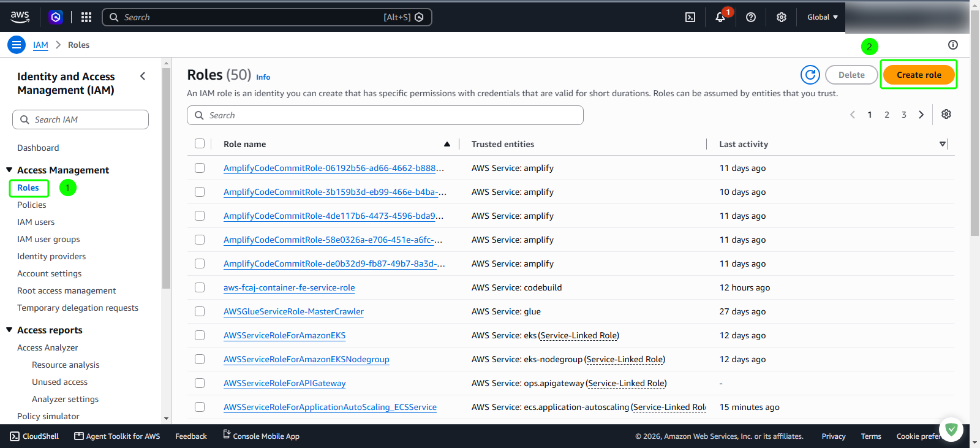Open Console Mobile App link
Image resolution: width=980 pixels, height=448 pixels.
click(261, 436)
